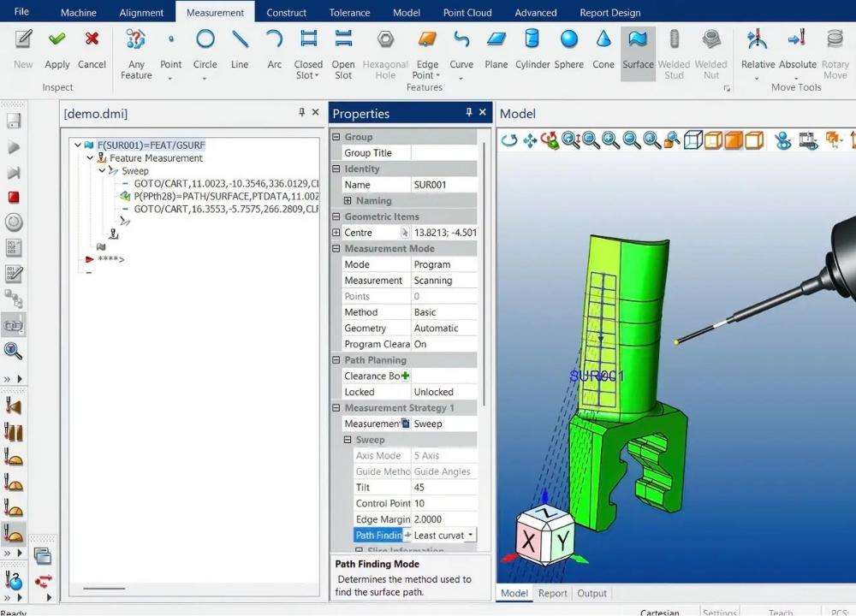
Task: Click the pan view arrows icon
Action: pyautogui.click(x=530, y=141)
